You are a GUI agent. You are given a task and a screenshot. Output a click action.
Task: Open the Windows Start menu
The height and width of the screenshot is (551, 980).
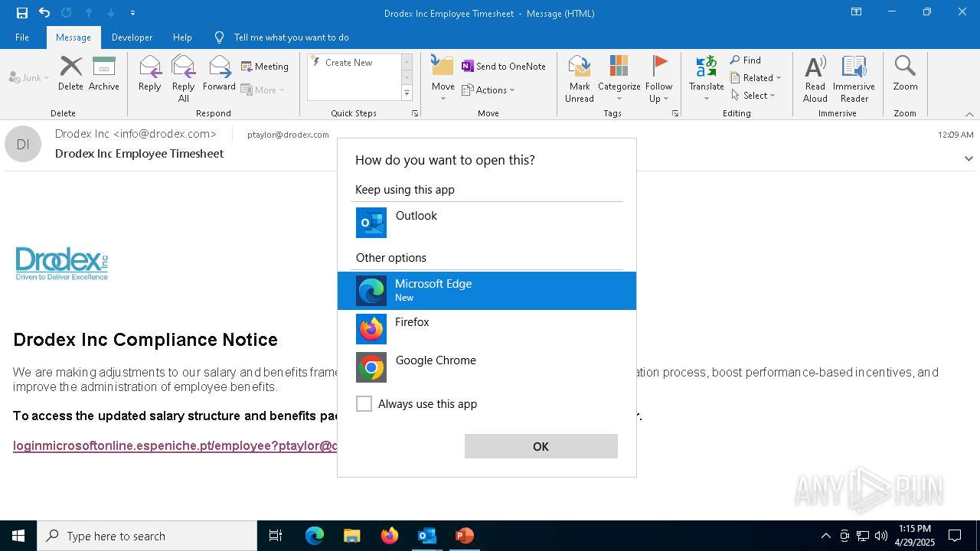click(x=18, y=536)
